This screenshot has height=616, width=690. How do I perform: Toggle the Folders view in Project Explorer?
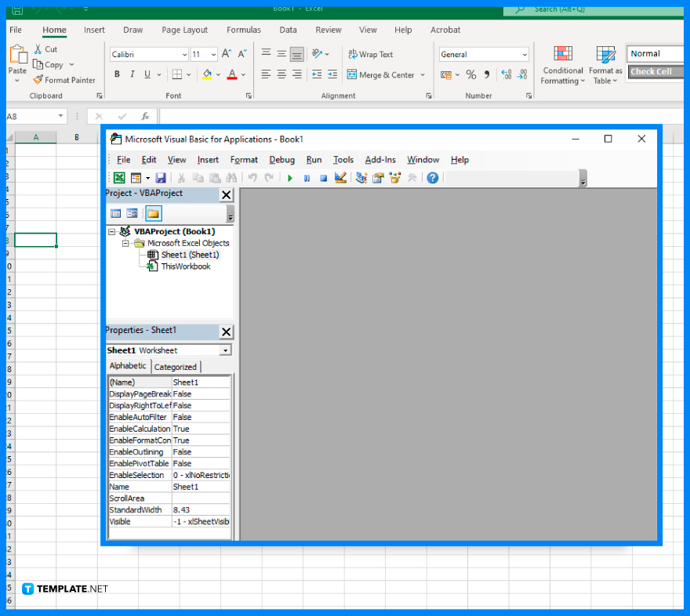coord(153,212)
